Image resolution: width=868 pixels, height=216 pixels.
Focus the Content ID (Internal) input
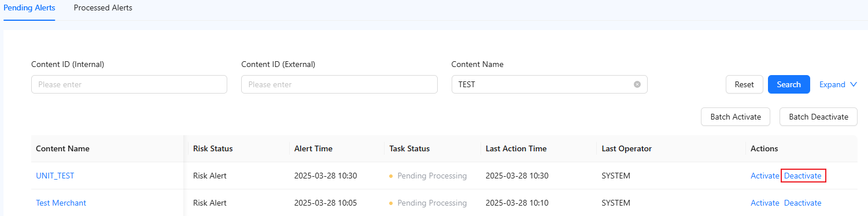point(129,84)
